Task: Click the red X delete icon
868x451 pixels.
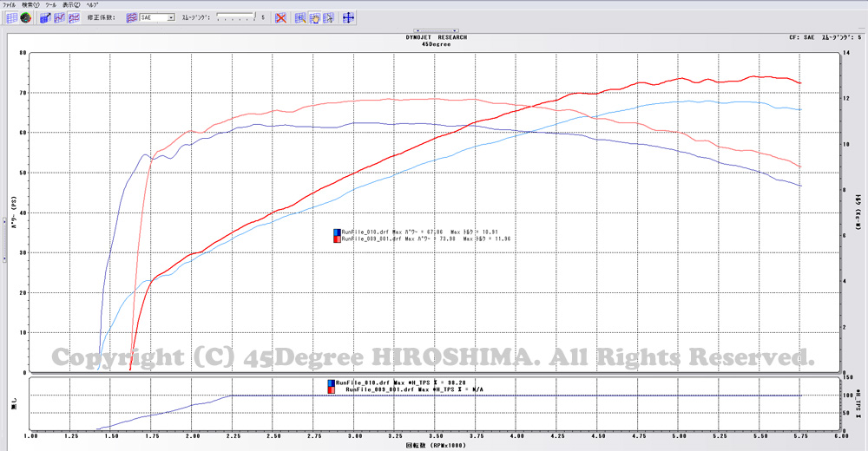Action: [281, 17]
